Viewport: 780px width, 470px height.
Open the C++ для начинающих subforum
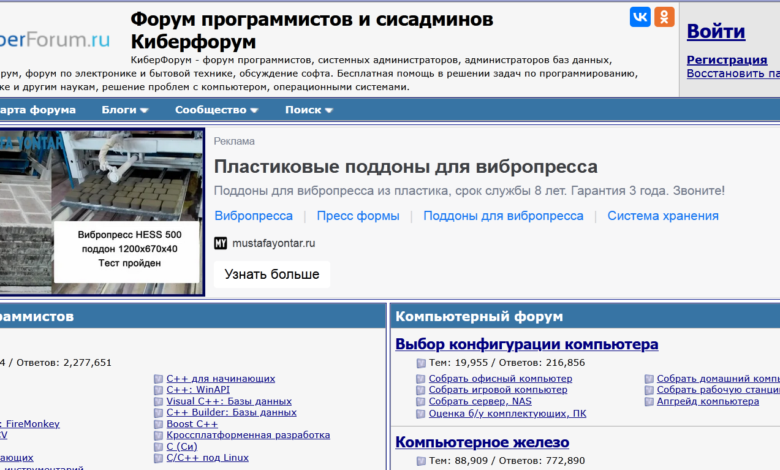[221, 379]
